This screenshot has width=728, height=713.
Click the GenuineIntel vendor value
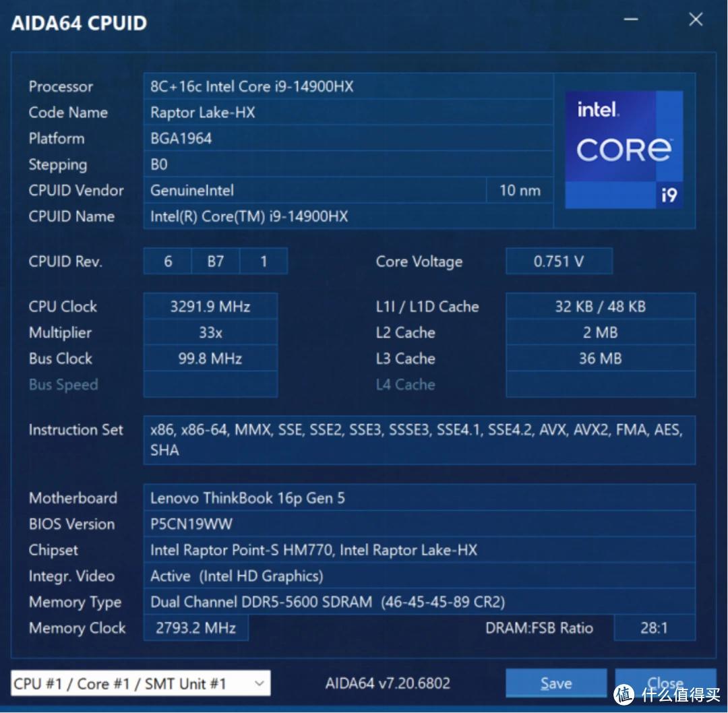point(315,190)
